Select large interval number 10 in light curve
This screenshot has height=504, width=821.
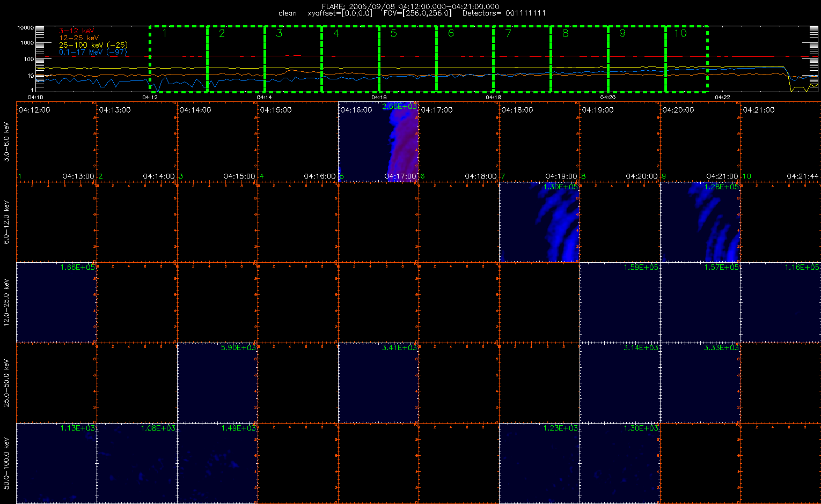(680, 33)
